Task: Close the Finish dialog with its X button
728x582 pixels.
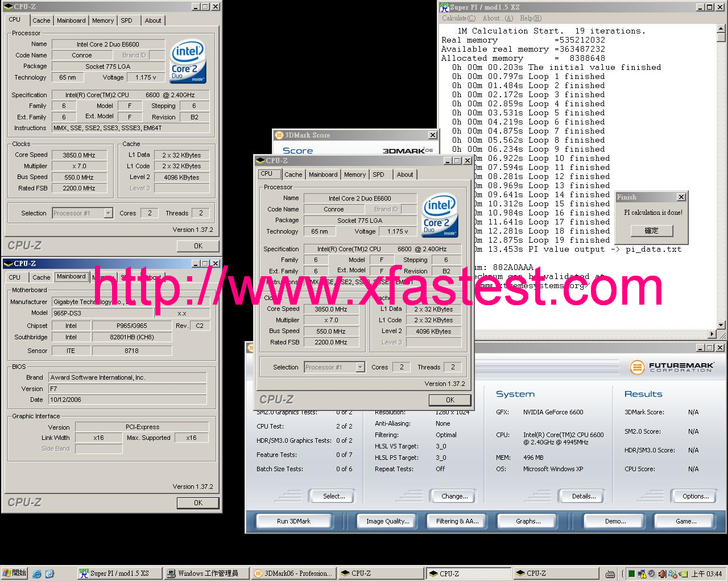Action: [681, 197]
